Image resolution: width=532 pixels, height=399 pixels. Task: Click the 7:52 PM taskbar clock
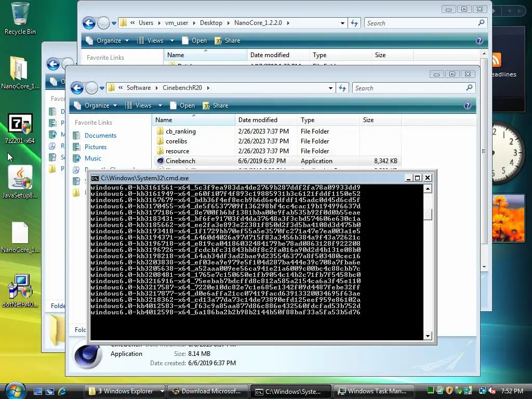[x=512, y=391]
